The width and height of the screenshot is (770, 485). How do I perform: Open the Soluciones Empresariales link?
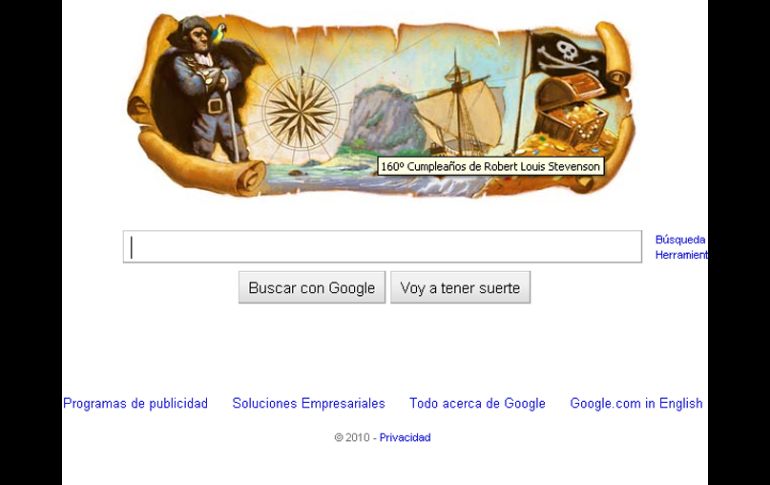[x=308, y=404]
